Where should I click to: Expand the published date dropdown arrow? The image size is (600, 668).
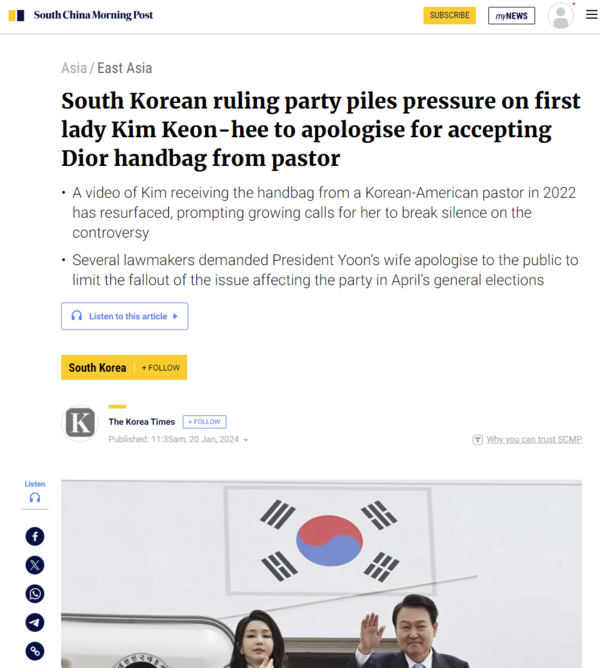tap(246, 440)
